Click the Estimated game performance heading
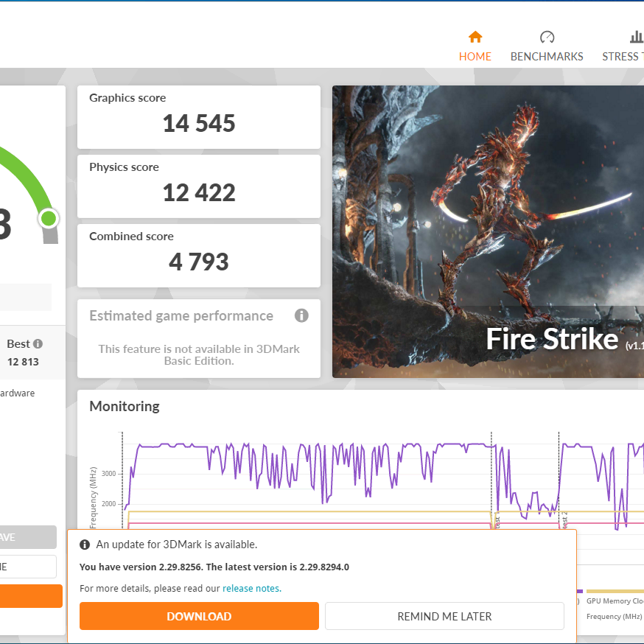This screenshot has height=644, width=644. [x=181, y=315]
